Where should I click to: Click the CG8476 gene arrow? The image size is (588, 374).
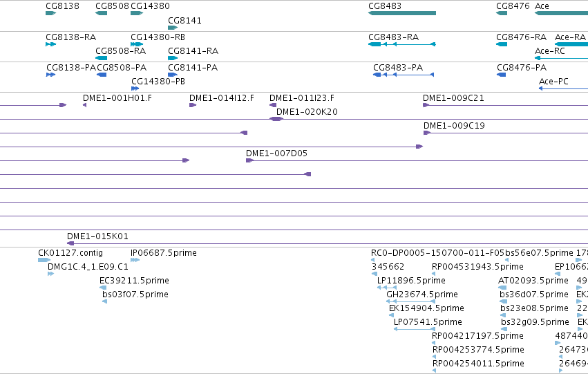tap(502, 13)
